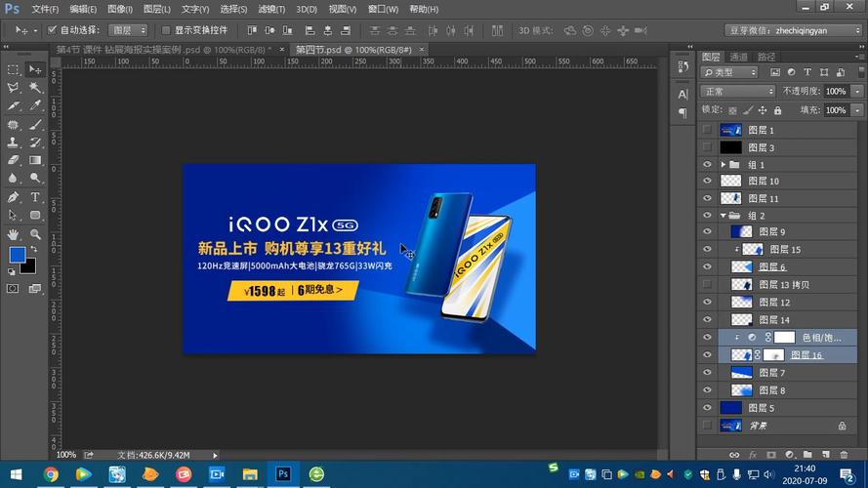The height and width of the screenshot is (488, 868).
Task: Open the 文件(F) menu
Action: coord(45,10)
